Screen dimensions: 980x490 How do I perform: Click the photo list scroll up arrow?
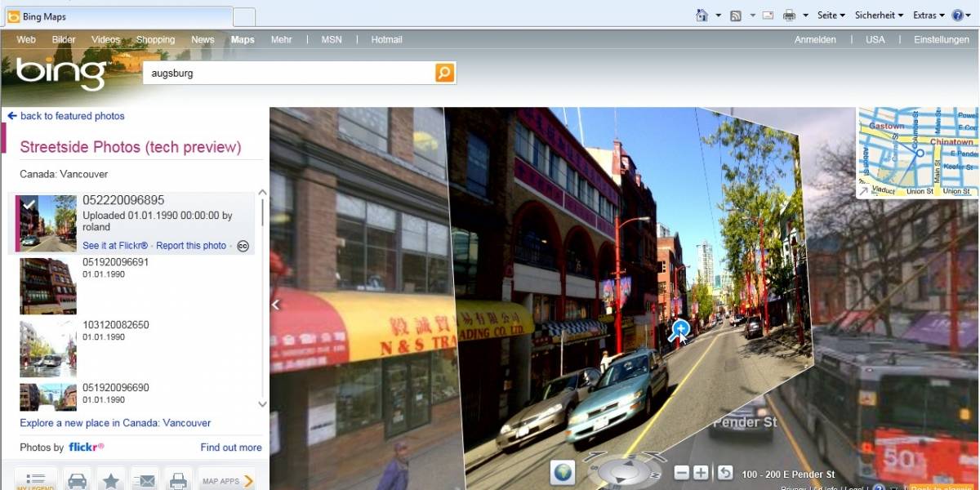point(262,194)
